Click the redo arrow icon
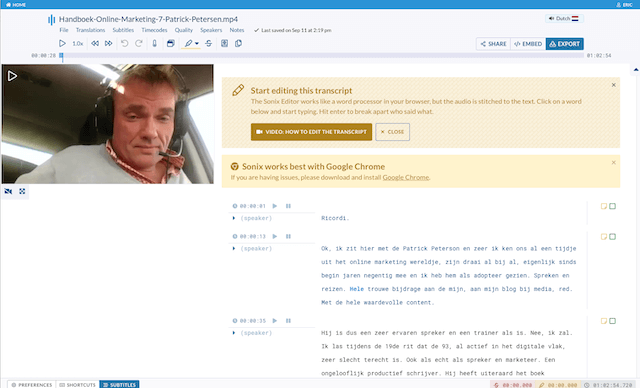 [139, 43]
